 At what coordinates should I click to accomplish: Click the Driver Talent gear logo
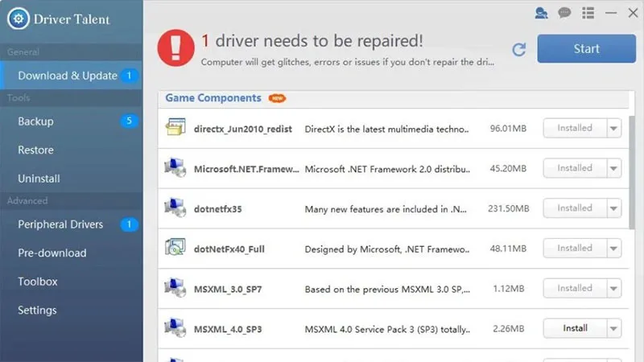(19, 19)
